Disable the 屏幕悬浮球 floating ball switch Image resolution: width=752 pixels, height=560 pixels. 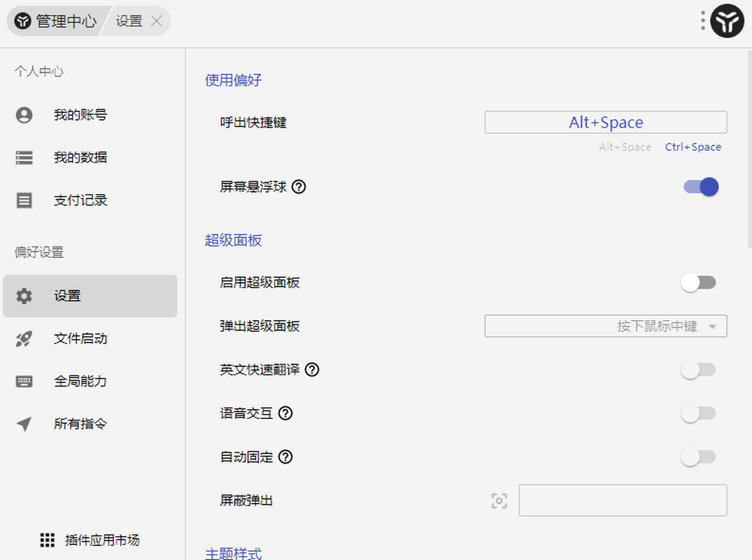click(700, 187)
